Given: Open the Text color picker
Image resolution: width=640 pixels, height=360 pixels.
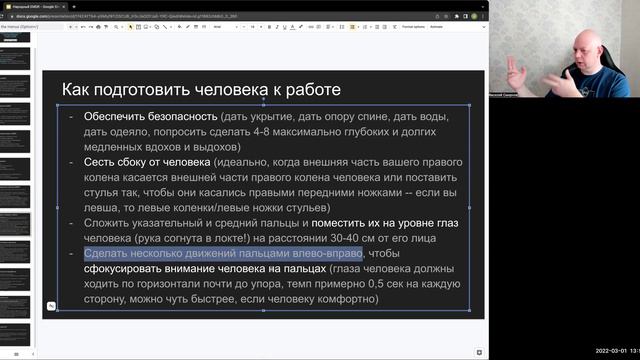Looking at the screenshot, I should pyautogui.click(x=293, y=27).
